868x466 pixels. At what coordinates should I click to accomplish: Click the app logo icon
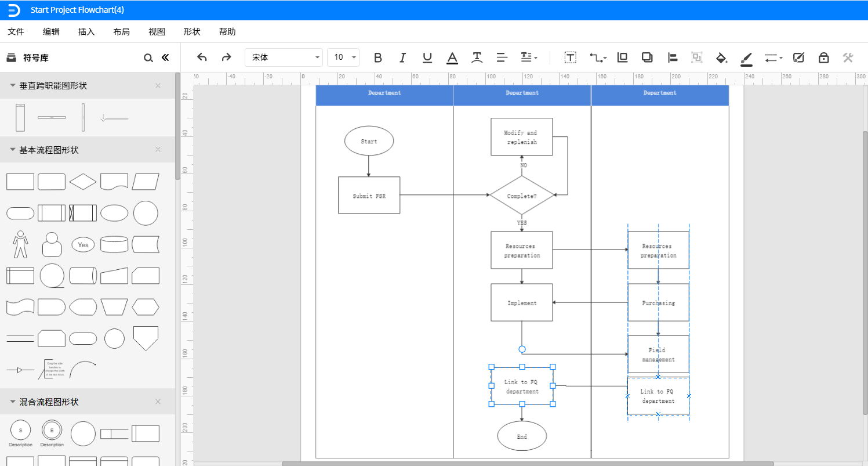tap(14, 10)
